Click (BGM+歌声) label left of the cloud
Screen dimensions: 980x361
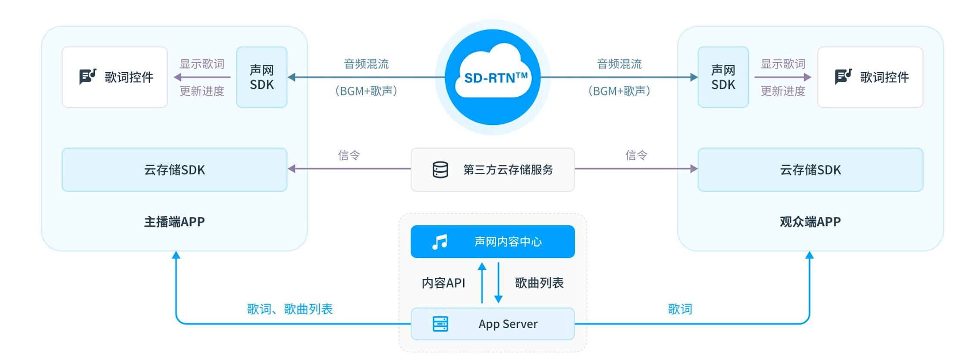point(366,91)
